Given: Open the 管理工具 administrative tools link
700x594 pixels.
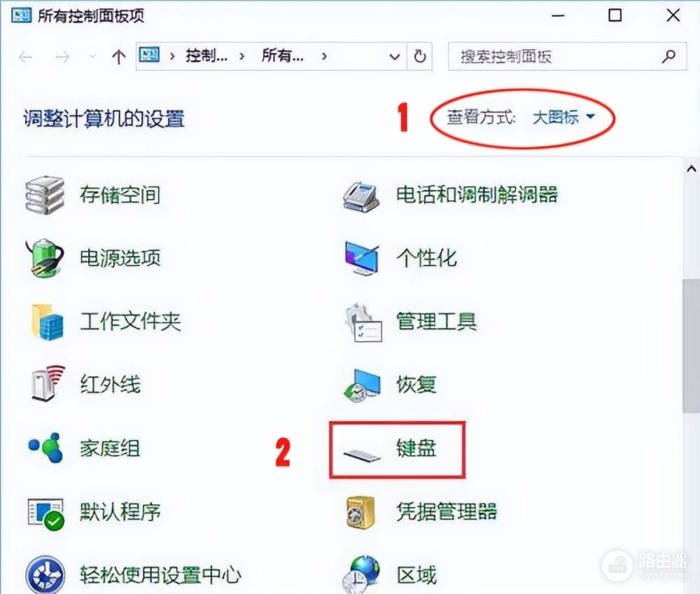Looking at the screenshot, I should tap(436, 322).
